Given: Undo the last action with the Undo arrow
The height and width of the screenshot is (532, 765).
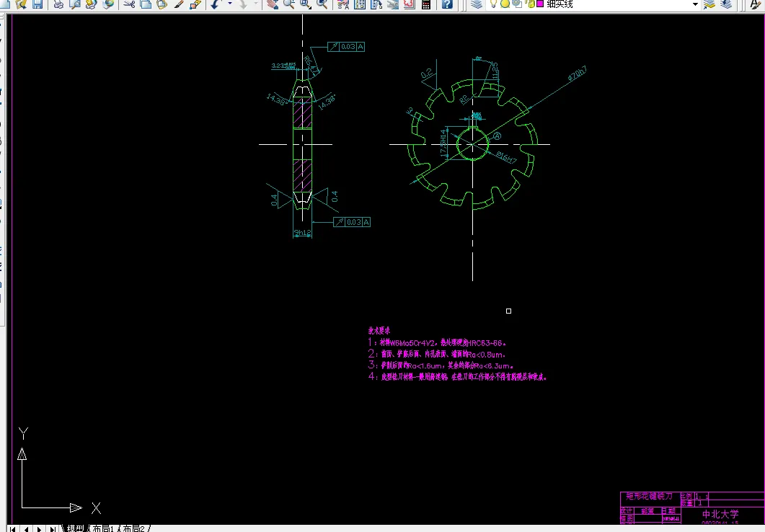Looking at the screenshot, I should [x=216, y=4].
